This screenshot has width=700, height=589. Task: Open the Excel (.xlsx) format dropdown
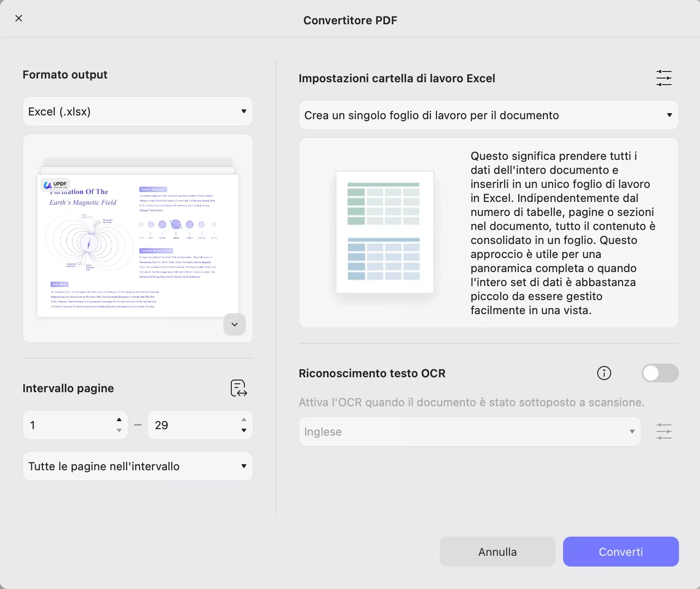pyautogui.click(x=137, y=112)
